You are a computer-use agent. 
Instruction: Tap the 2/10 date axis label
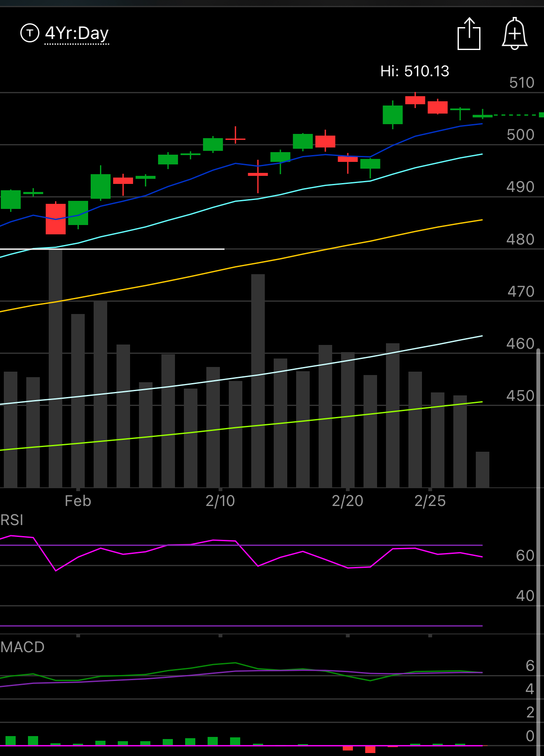tap(220, 501)
